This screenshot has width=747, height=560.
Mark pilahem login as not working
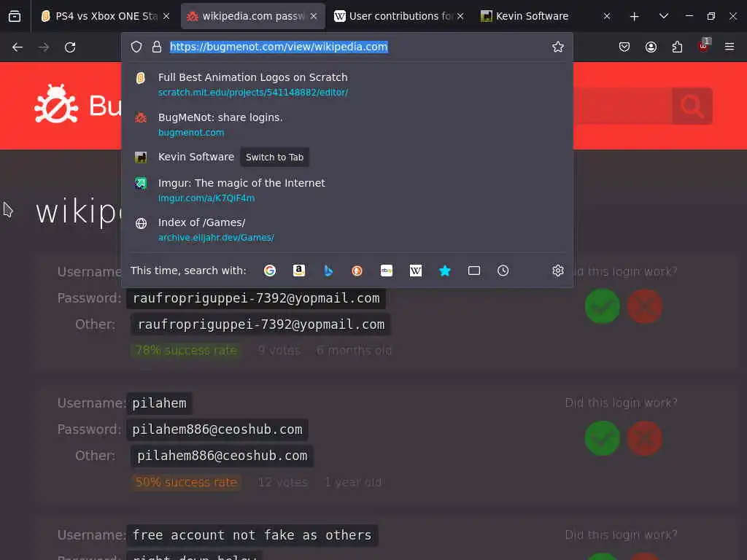pos(644,438)
